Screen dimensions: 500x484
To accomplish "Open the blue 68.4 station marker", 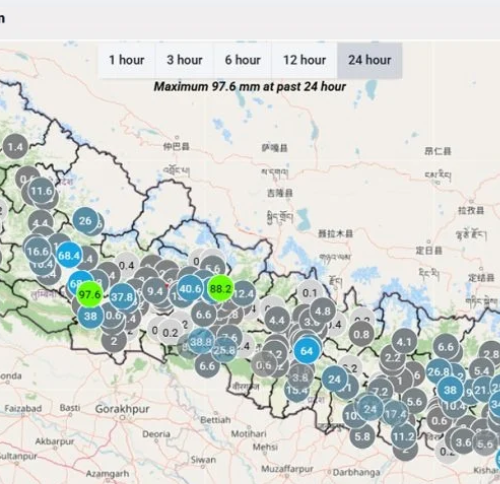I will (69, 256).
